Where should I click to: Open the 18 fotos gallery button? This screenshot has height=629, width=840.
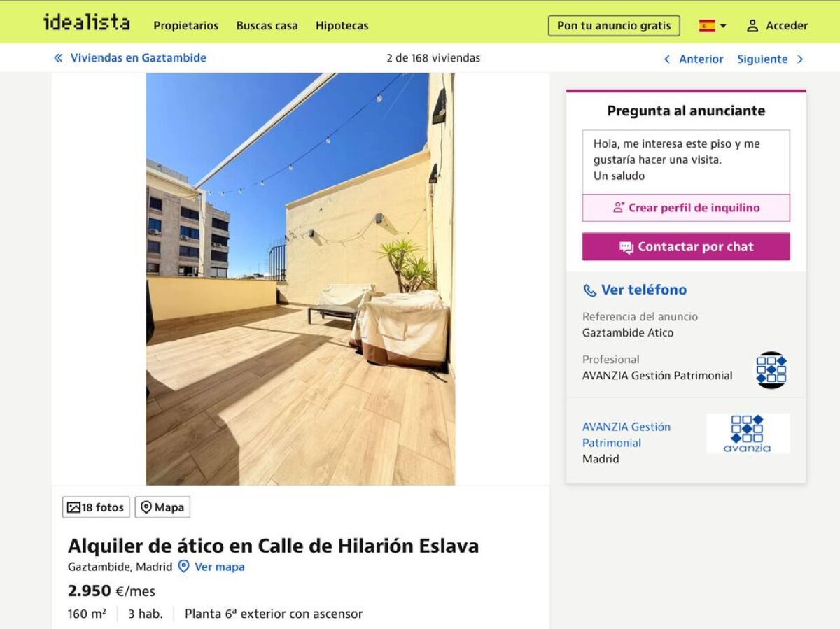click(x=96, y=507)
